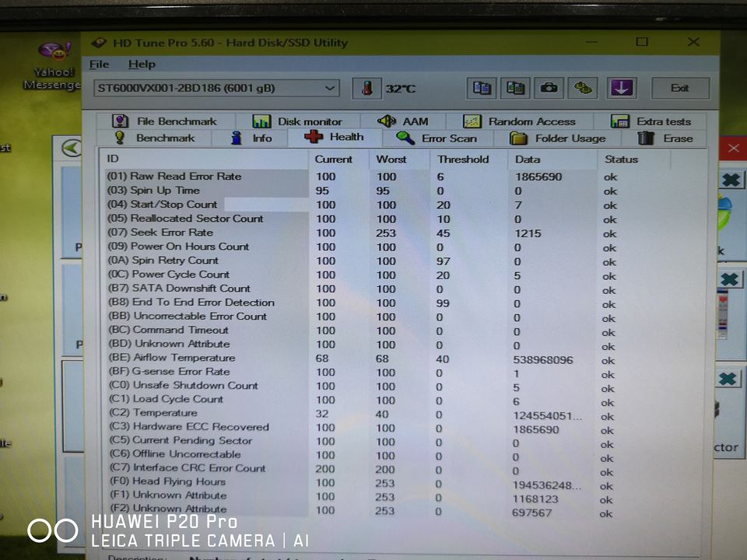The height and width of the screenshot is (560, 747).
Task: Click the camera screenshot capture icon
Action: [549, 87]
